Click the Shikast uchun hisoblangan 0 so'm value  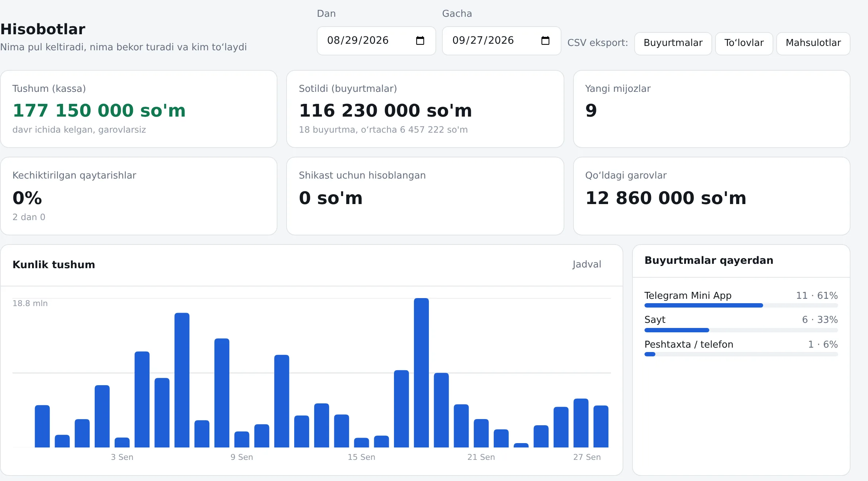coord(331,198)
